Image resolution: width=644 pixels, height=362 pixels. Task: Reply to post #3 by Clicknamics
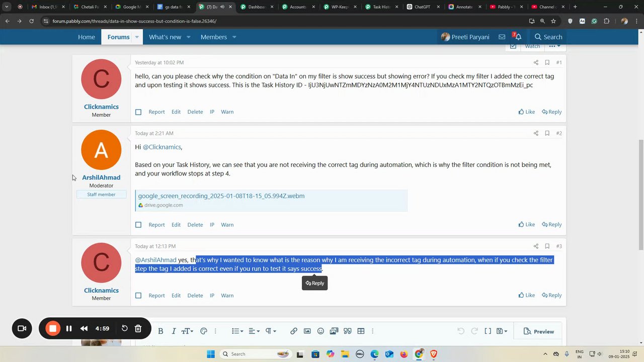551,296
